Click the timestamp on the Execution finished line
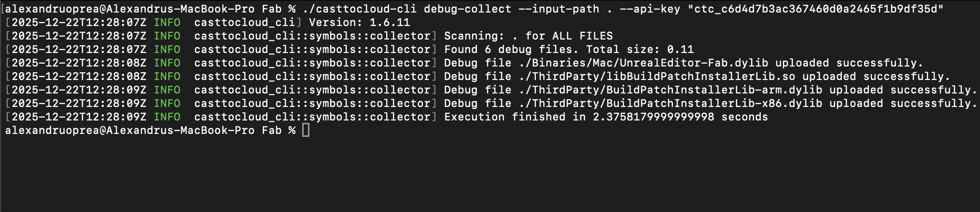Viewport: 980px width, 212px height. coord(79,117)
